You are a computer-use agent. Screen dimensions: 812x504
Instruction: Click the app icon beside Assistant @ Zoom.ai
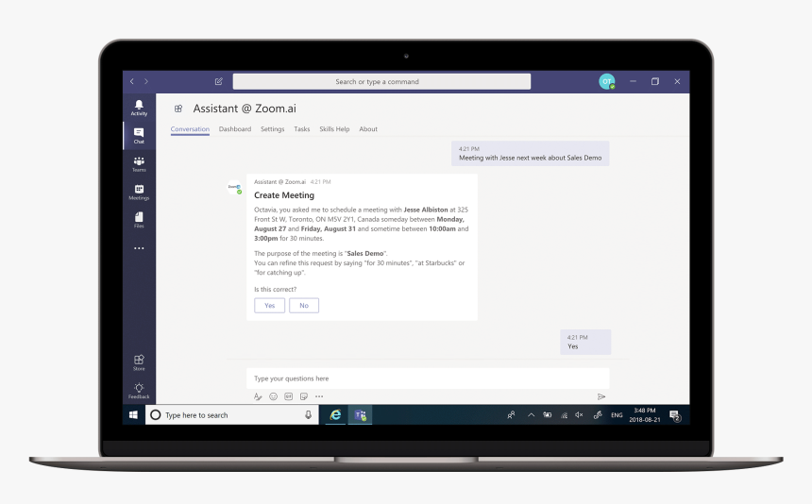pos(178,109)
